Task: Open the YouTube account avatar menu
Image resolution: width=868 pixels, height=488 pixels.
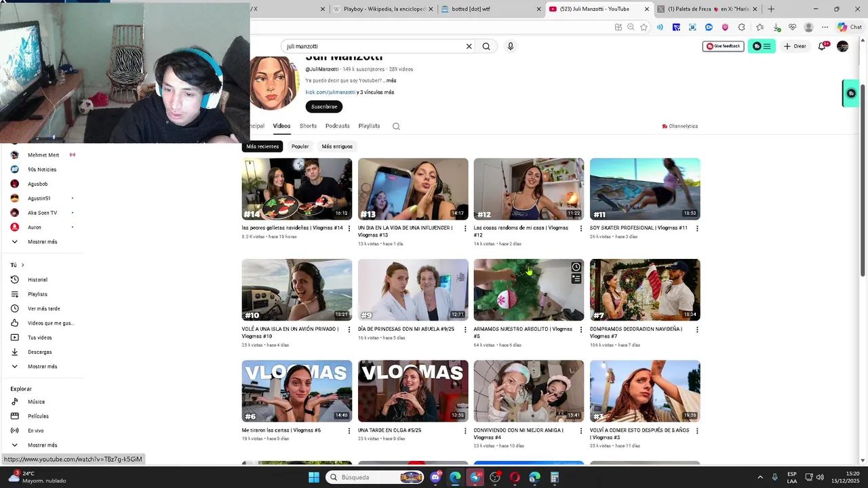Action: pyautogui.click(x=843, y=46)
